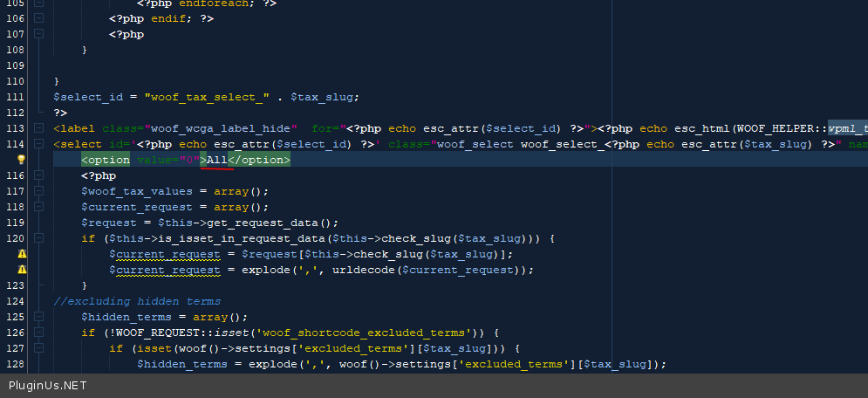
Task: Click the urldecode function call
Action: [364, 270]
